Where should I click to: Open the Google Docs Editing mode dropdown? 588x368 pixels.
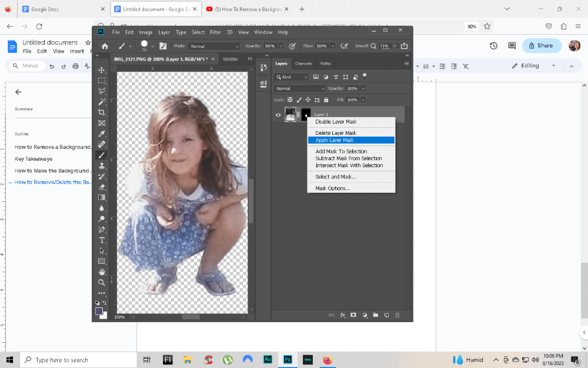(534, 66)
